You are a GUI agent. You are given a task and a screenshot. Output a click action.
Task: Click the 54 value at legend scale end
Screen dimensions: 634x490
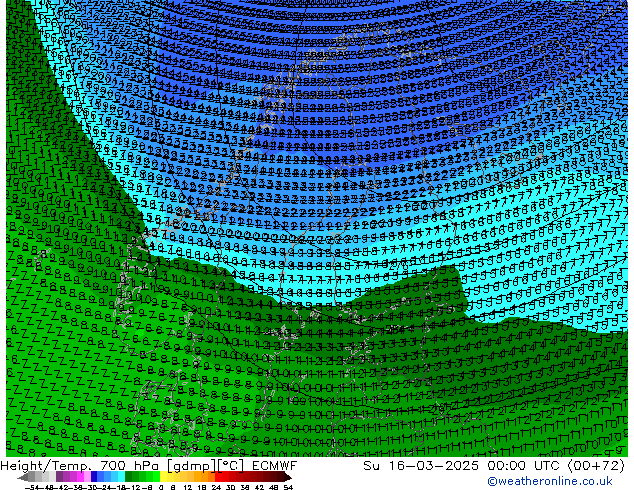click(288, 487)
